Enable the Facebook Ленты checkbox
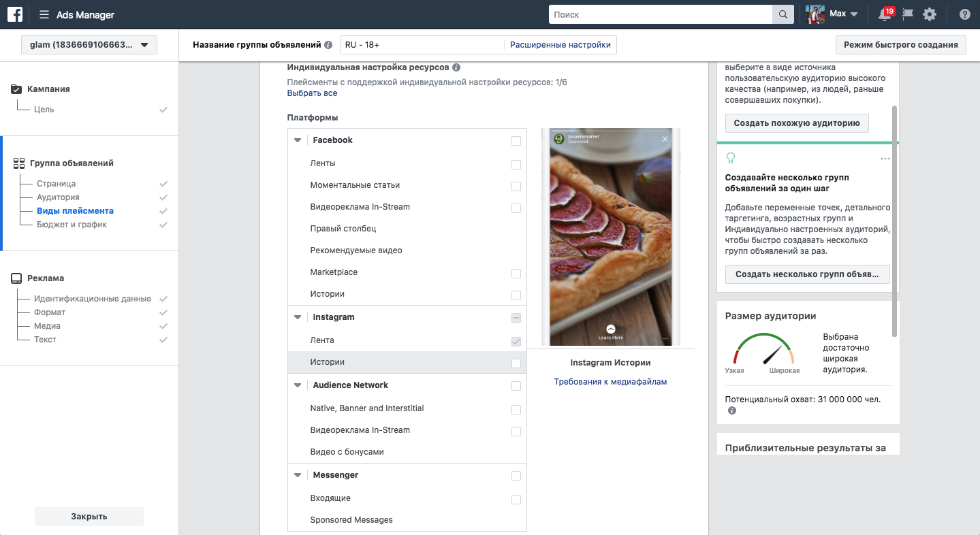 tap(516, 165)
